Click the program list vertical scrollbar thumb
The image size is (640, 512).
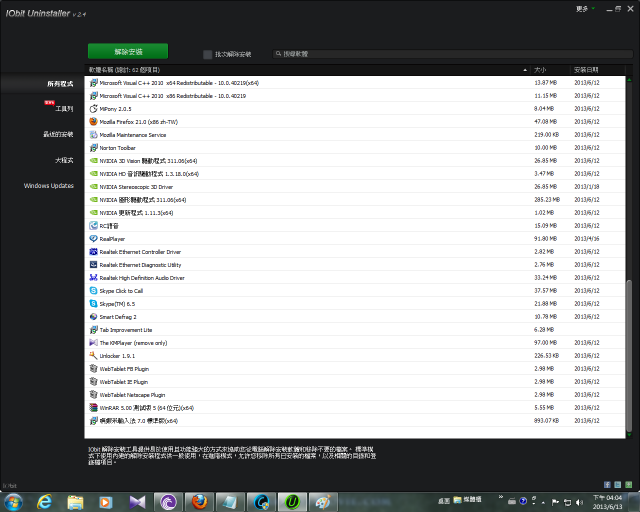[x=629, y=355]
